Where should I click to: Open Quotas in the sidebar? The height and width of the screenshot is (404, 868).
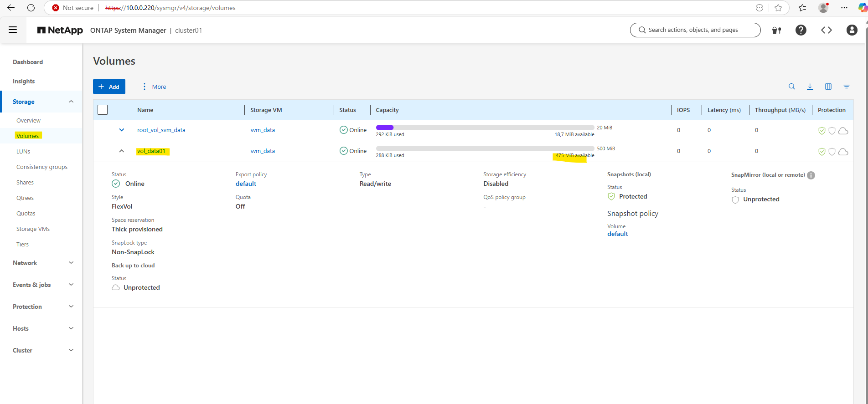26,213
